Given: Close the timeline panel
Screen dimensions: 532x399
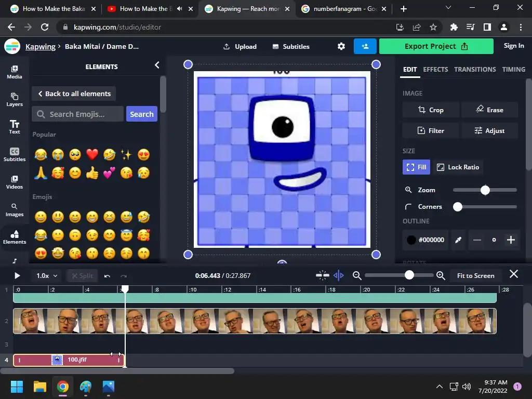Looking at the screenshot, I should [x=514, y=274].
